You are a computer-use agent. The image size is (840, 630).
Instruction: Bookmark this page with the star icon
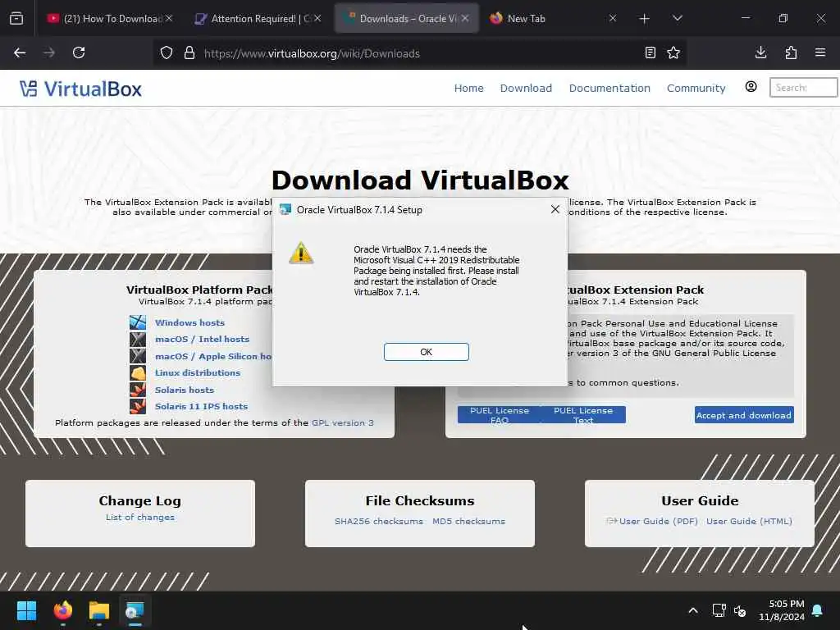click(673, 52)
